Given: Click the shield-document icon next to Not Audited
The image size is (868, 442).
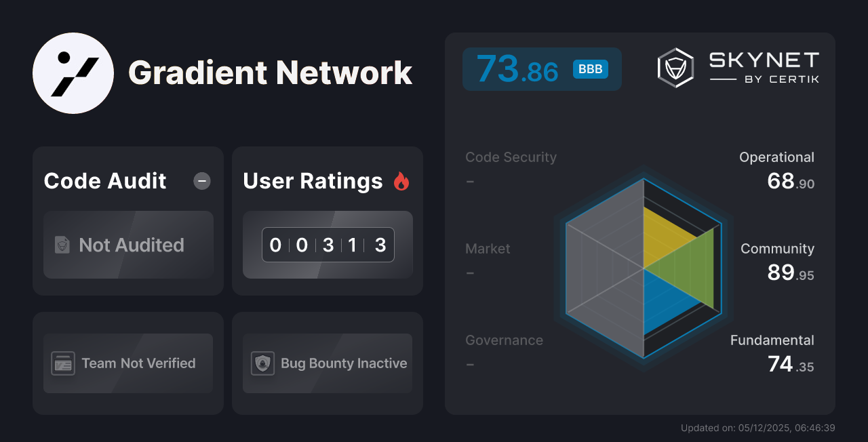Looking at the screenshot, I should [62, 245].
